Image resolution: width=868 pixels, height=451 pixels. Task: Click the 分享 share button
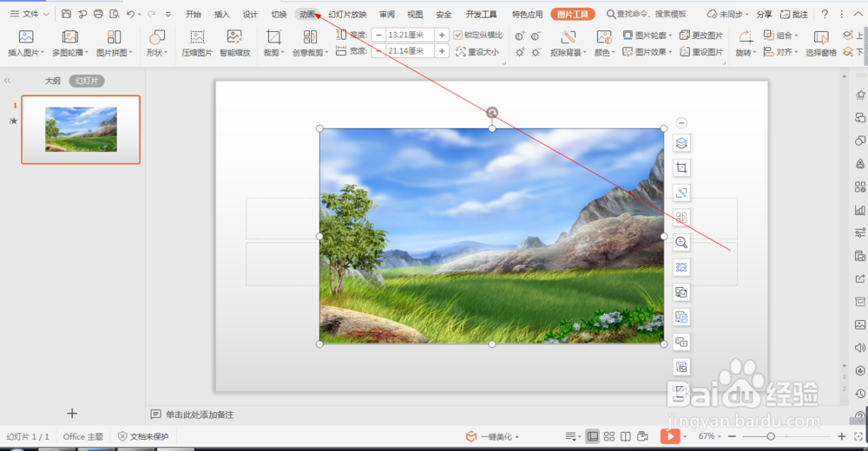tap(765, 14)
